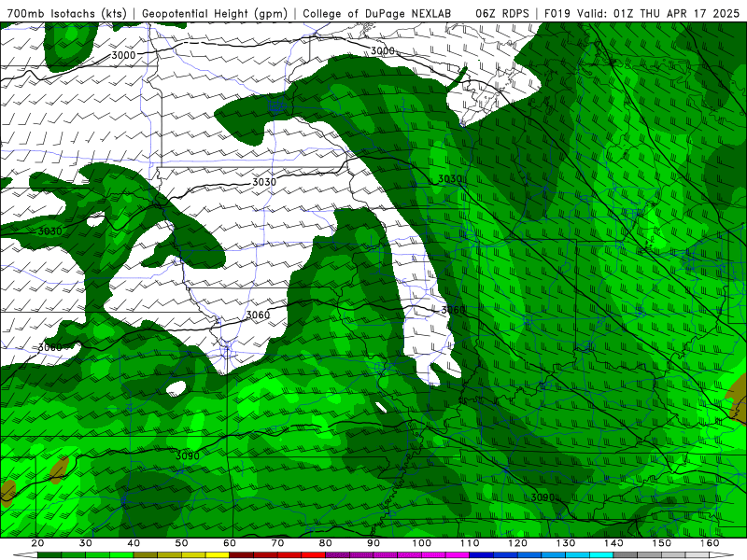Click the easternmost "3090" contour label

pyautogui.click(x=543, y=497)
